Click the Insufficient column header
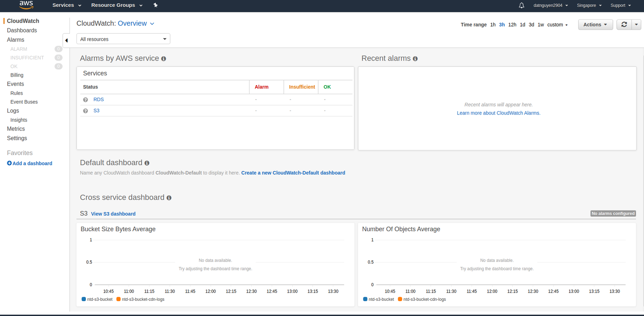The height and width of the screenshot is (316, 644). [x=302, y=87]
